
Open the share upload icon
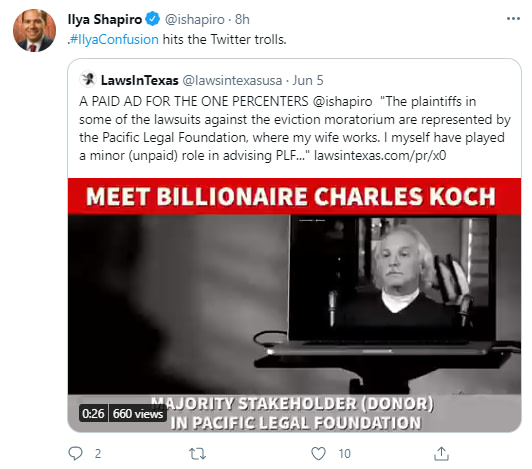tap(441, 453)
